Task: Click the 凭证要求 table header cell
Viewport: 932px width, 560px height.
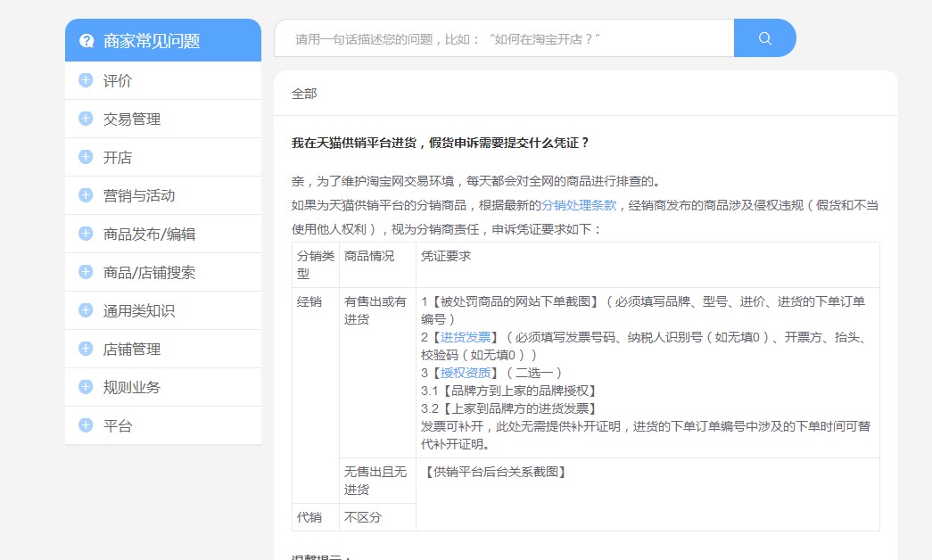Action: click(x=647, y=265)
